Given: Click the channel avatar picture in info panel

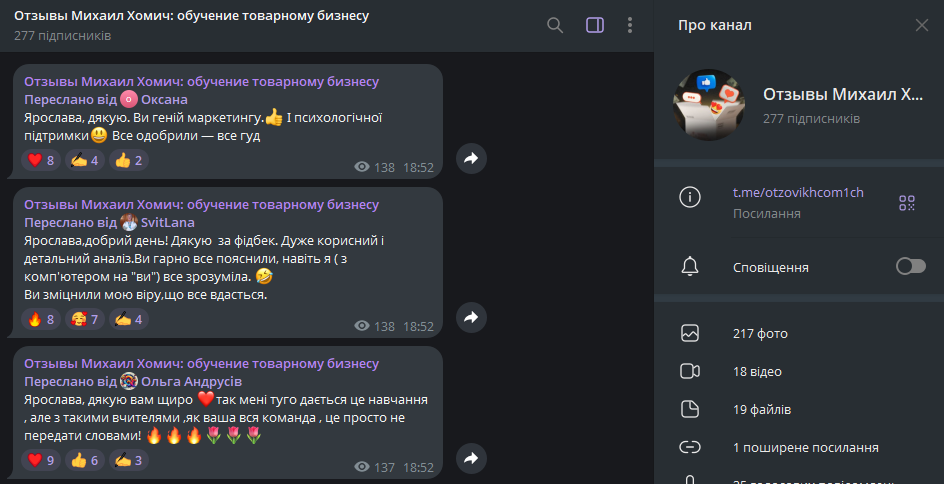Looking at the screenshot, I should [x=709, y=105].
